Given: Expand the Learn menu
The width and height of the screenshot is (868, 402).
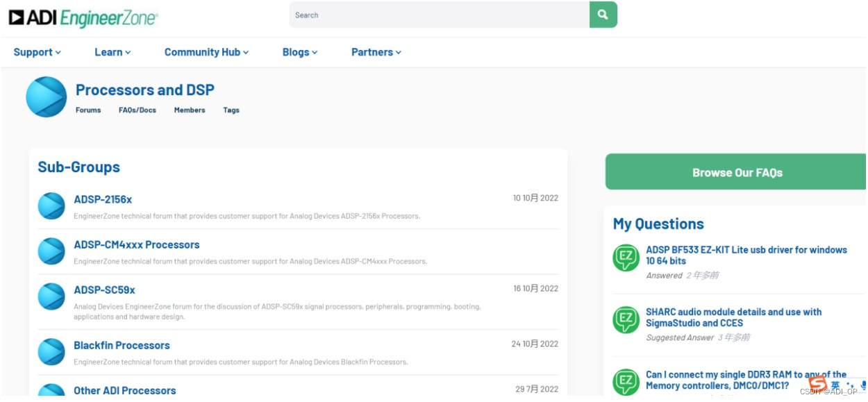Looking at the screenshot, I should [x=112, y=52].
